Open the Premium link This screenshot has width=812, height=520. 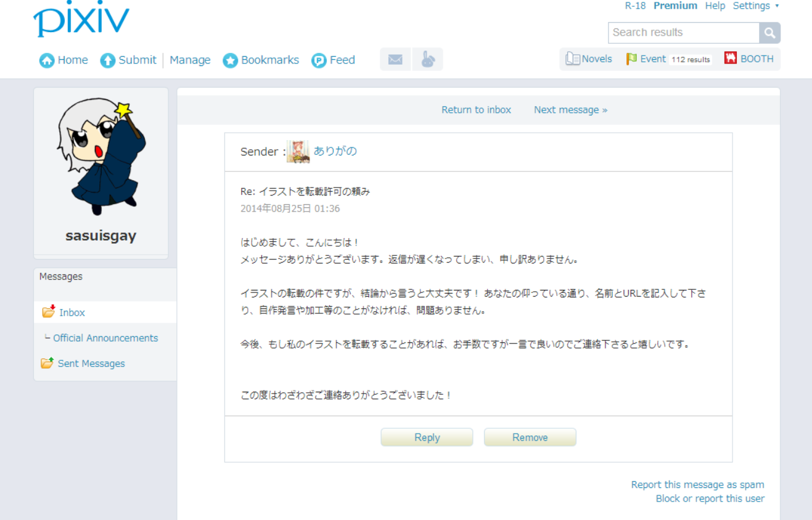point(675,6)
